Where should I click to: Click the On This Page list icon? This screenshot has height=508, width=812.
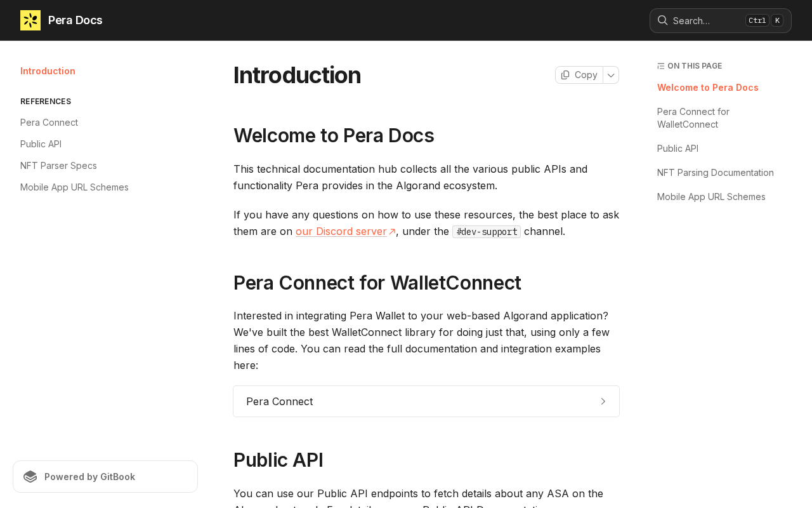661,66
